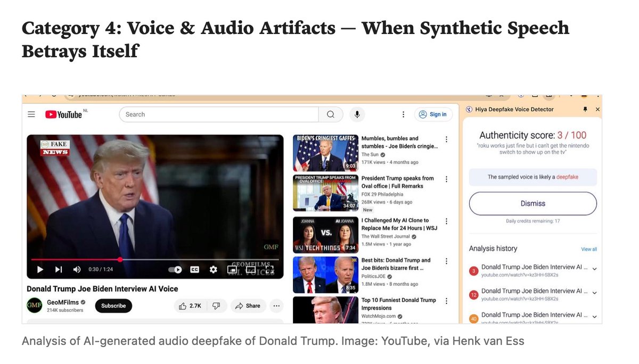
Task: Expand history entry with score 40
Action: [594, 317]
